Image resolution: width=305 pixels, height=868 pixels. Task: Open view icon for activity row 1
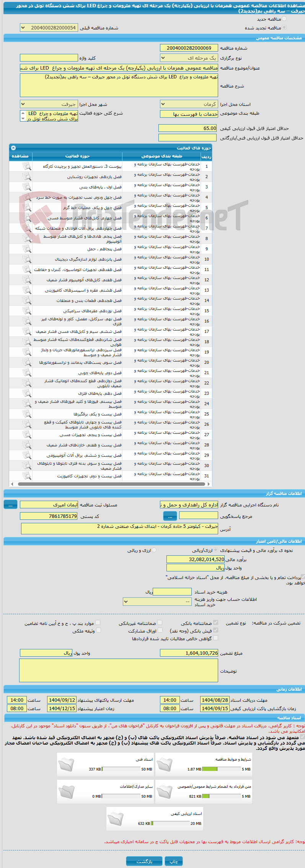coord(26,166)
